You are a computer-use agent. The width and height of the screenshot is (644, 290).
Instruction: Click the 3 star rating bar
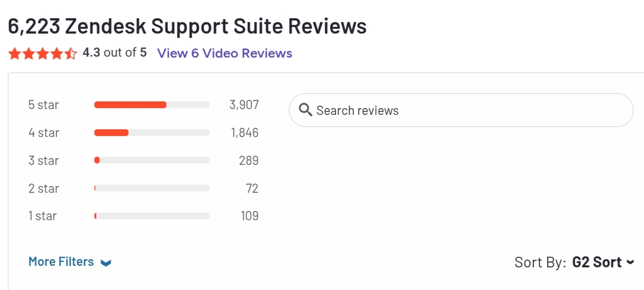(152, 161)
